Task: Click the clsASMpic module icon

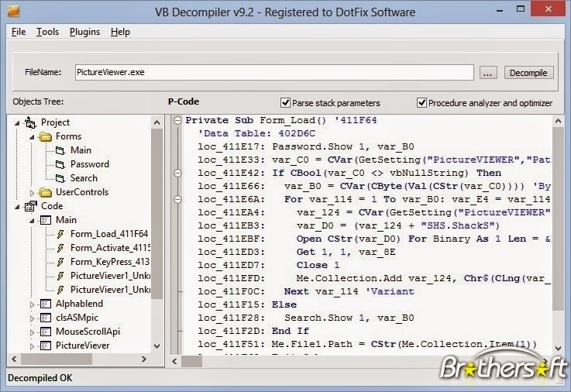Action: click(x=46, y=318)
